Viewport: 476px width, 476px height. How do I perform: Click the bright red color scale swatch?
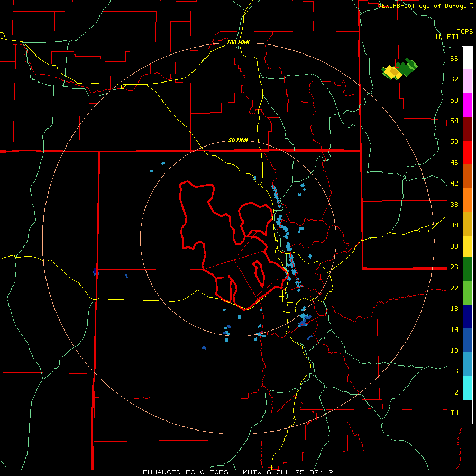point(467,152)
